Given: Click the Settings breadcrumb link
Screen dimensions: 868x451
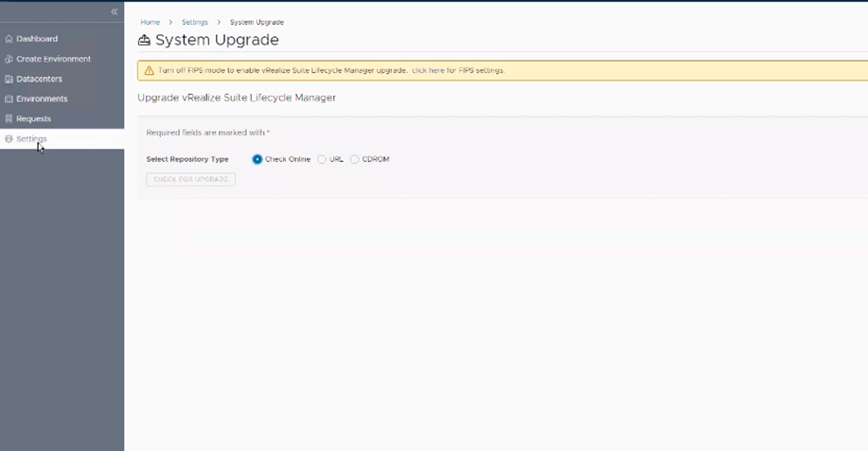Looking at the screenshot, I should point(195,22).
